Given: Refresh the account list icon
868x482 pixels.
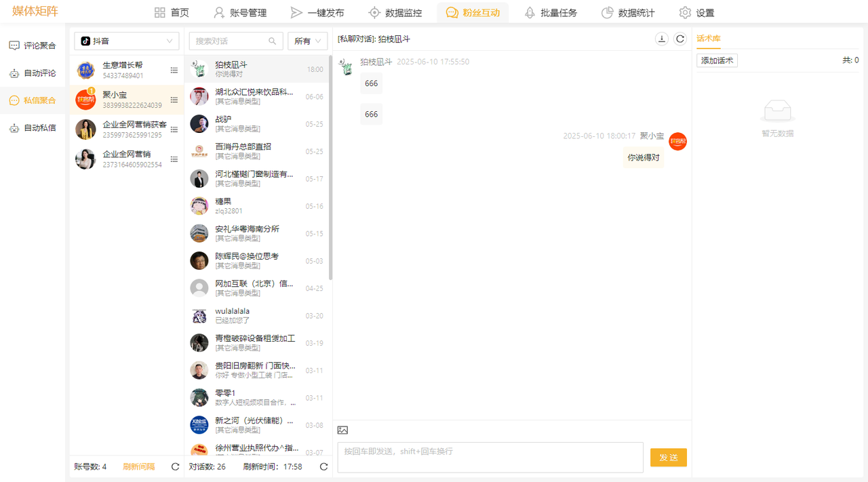Looking at the screenshot, I should coord(175,466).
